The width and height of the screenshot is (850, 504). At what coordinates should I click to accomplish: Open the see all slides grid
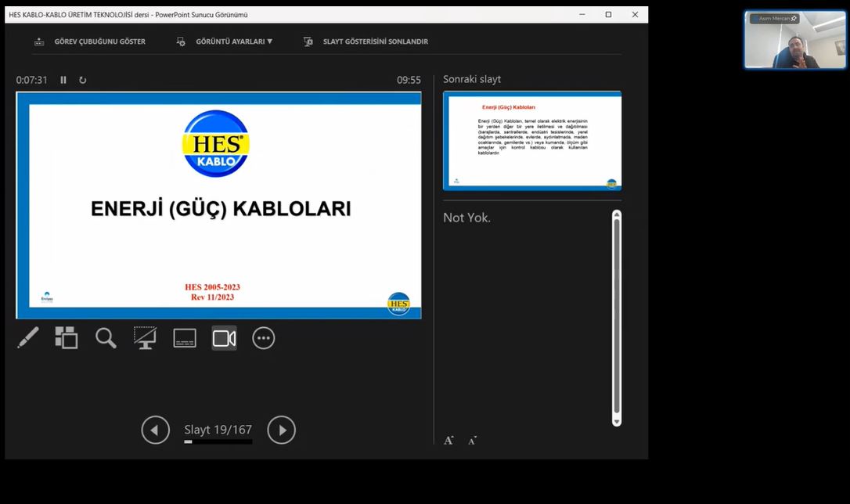pos(66,337)
